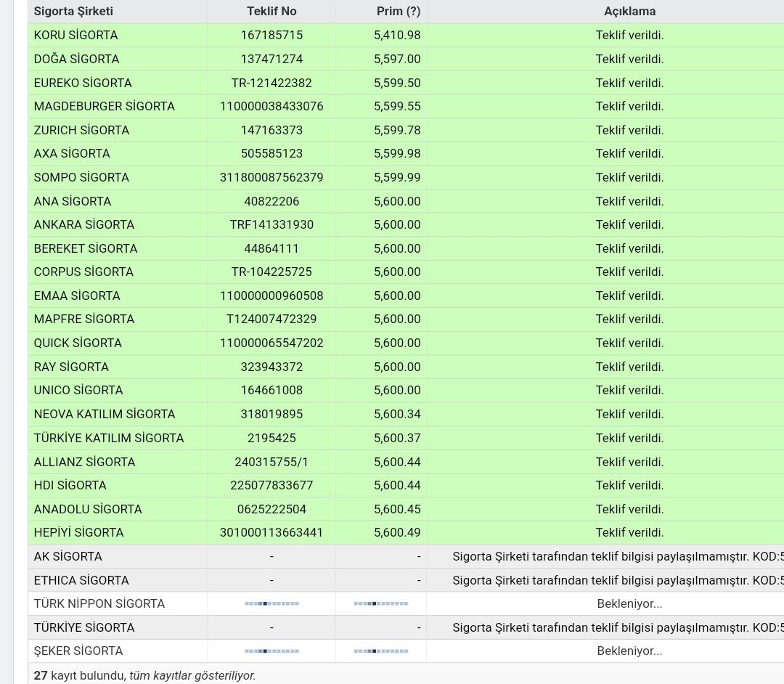The image size is (784, 684).
Task: Select the SOMPO SİGORTA premium 5,599.99
Action: [397, 178]
